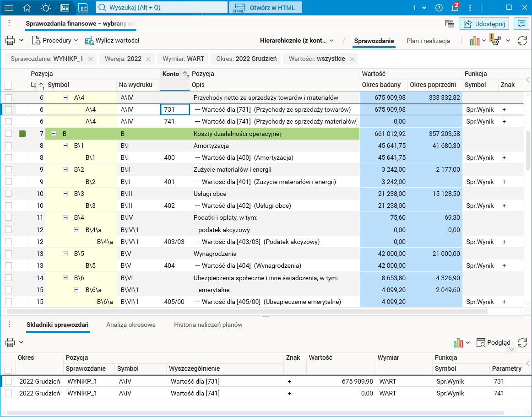Open the BC icon in top bar
532x417 pixels.
[x=83, y=8]
